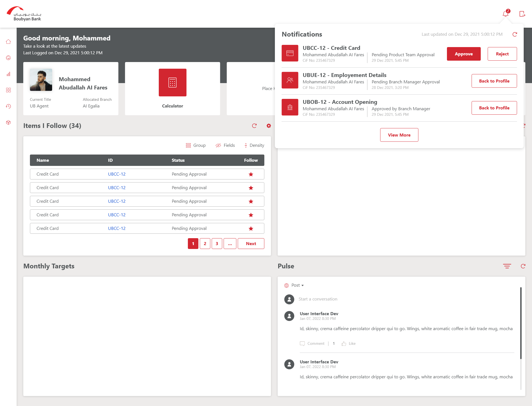The width and height of the screenshot is (532, 406).
Task: Open Items I Follow settings gear
Action: point(268,126)
